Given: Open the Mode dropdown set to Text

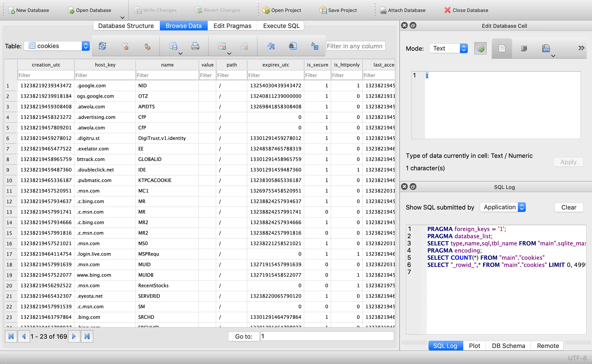Looking at the screenshot, I should coord(448,49).
